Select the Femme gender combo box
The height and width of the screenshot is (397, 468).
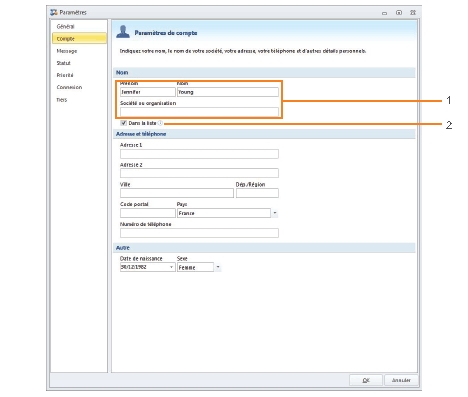click(195, 267)
